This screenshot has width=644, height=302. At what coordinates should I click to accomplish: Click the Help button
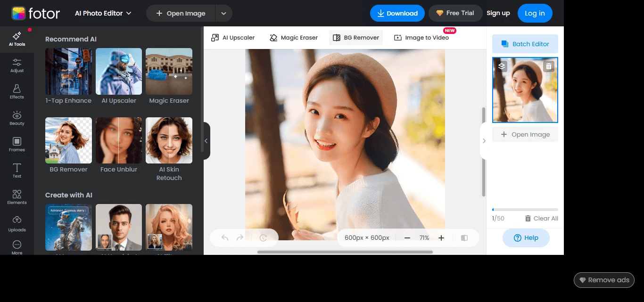coord(526,238)
